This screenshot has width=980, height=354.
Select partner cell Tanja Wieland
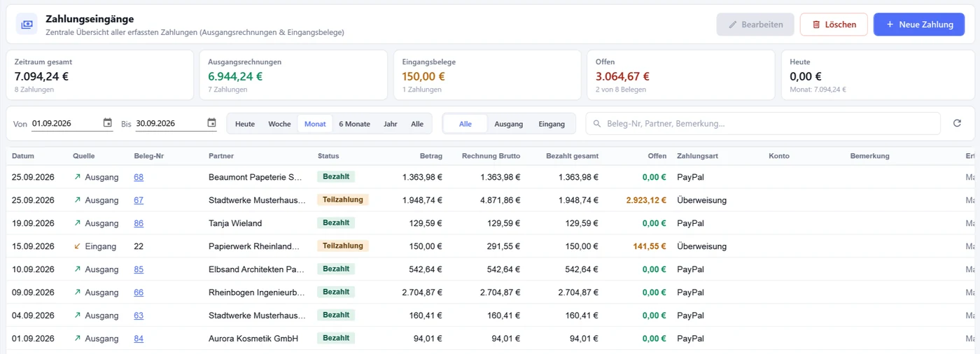coord(235,223)
